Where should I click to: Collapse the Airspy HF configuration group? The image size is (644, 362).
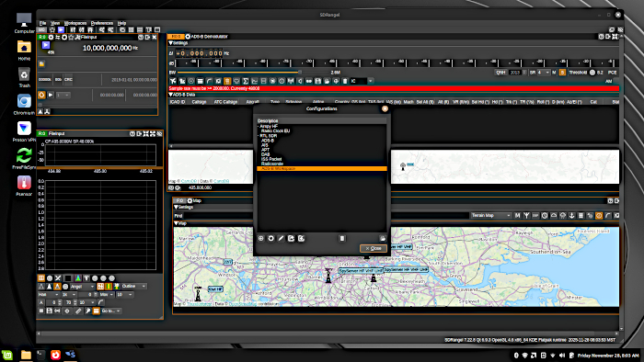point(259,126)
